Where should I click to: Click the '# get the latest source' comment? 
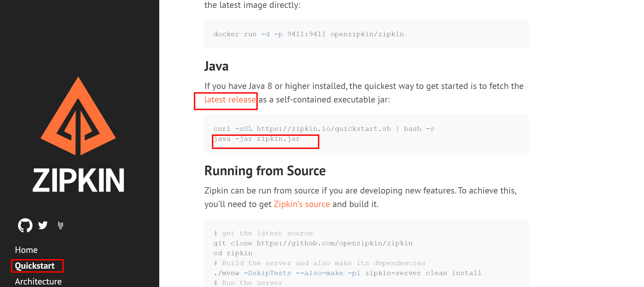[263, 233]
